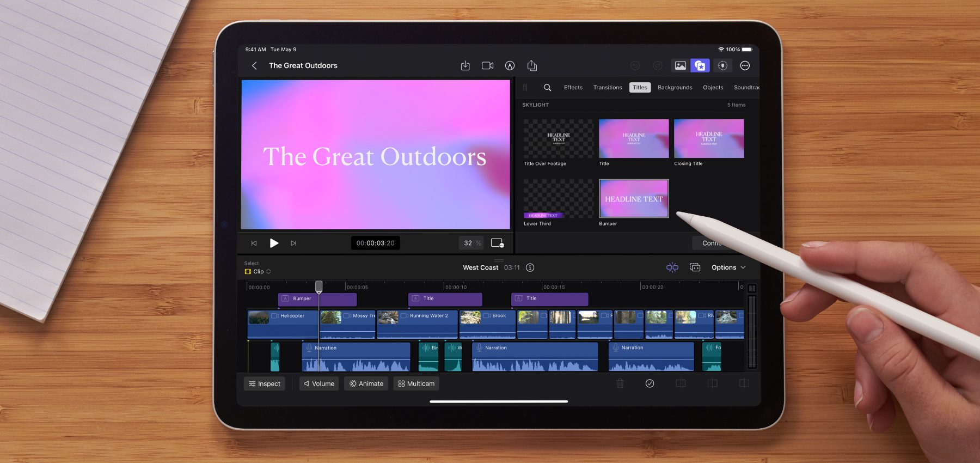Open the West Coast project info icon
Image resolution: width=980 pixels, height=463 pixels.
(x=530, y=267)
